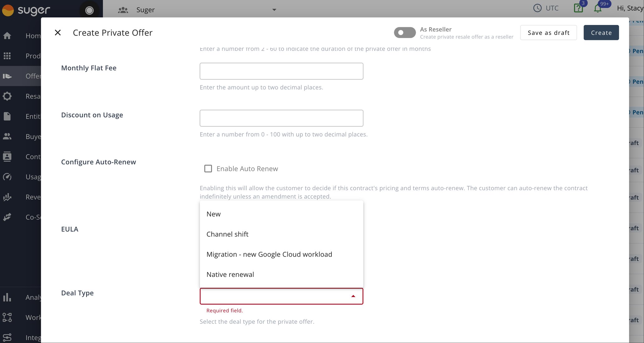
Task: Click the EULA label
Action: coord(70,229)
